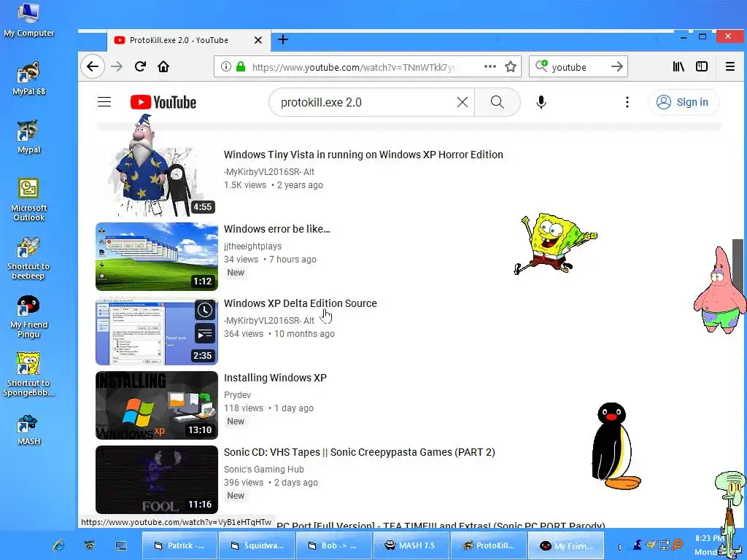
Task: Select the MASH desktop shortcut
Action: 28,430
